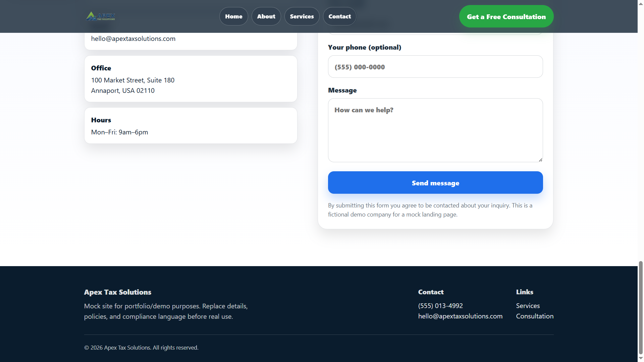Click the footer email address link
Image resolution: width=644 pixels, height=362 pixels.
[460, 316]
